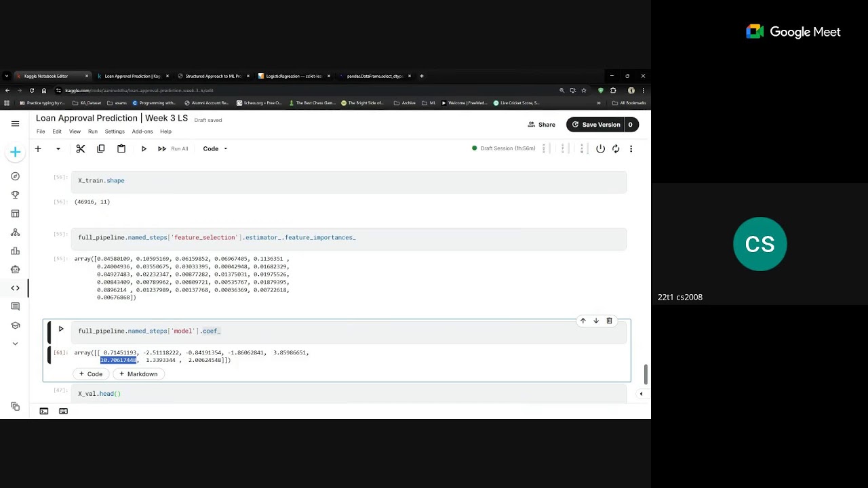Switch to Structured Approach to ML browser tab

click(212, 76)
